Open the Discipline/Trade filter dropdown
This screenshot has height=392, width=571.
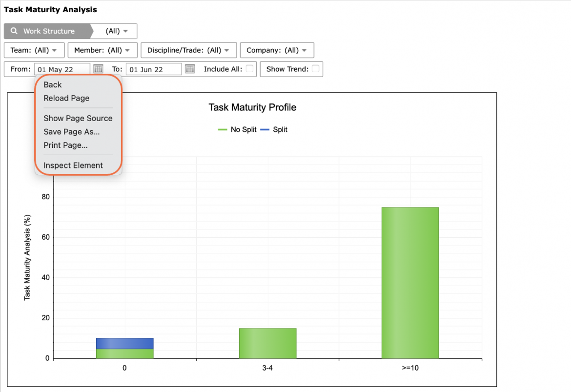tap(189, 50)
